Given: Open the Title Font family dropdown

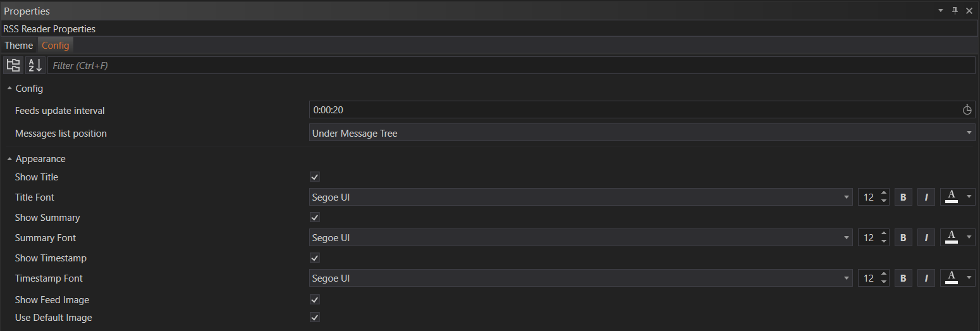Looking at the screenshot, I should coord(581,197).
